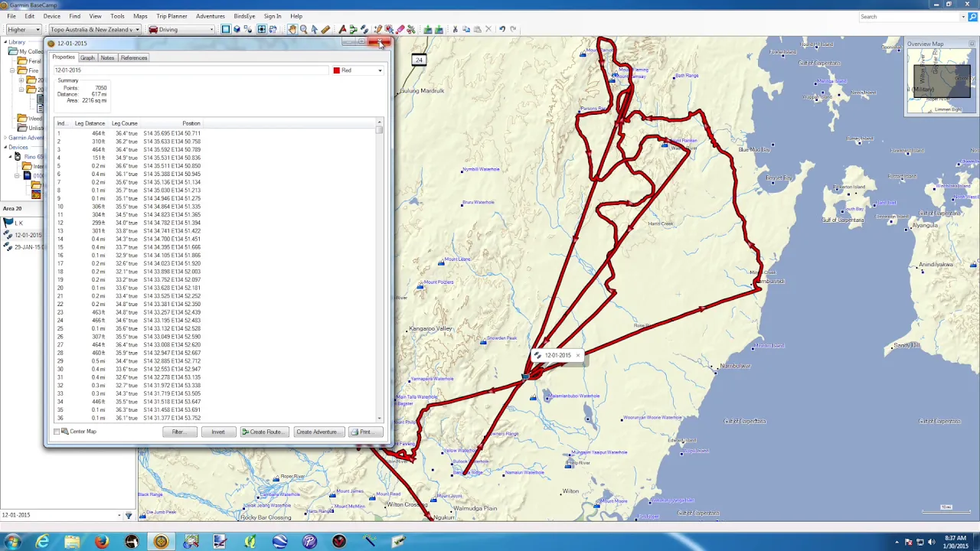Pick the scissors divide tool

(x=410, y=29)
